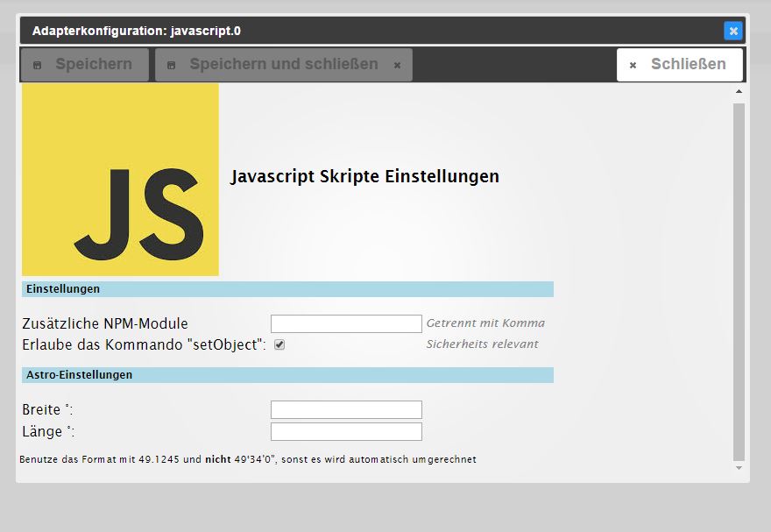
Task: Click the coordinate format note starting 'Benutze das Format'
Action: tap(248, 460)
